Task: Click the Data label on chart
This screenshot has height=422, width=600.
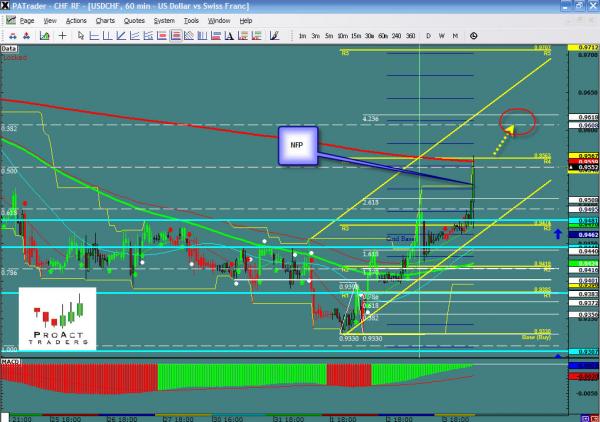Action: click(9, 47)
